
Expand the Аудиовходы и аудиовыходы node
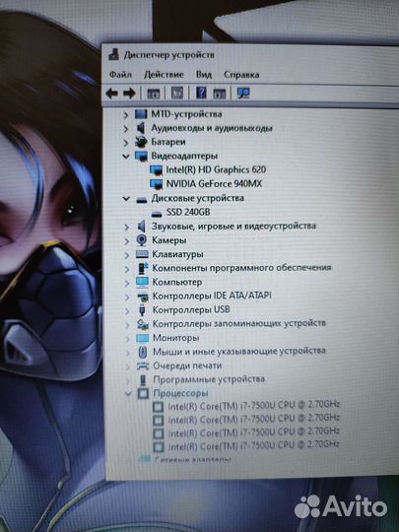pos(126,129)
